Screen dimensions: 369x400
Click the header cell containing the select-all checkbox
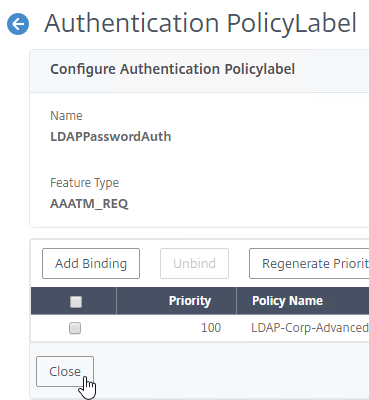[x=74, y=301]
